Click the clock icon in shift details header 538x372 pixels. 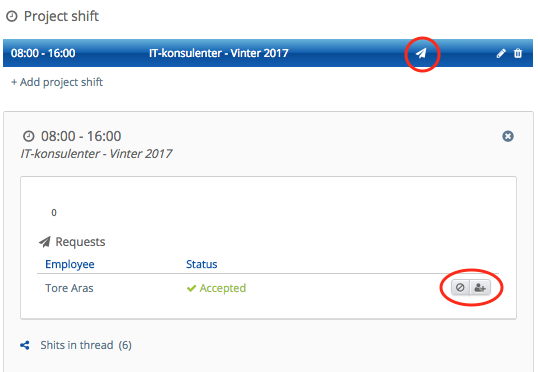tap(28, 136)
